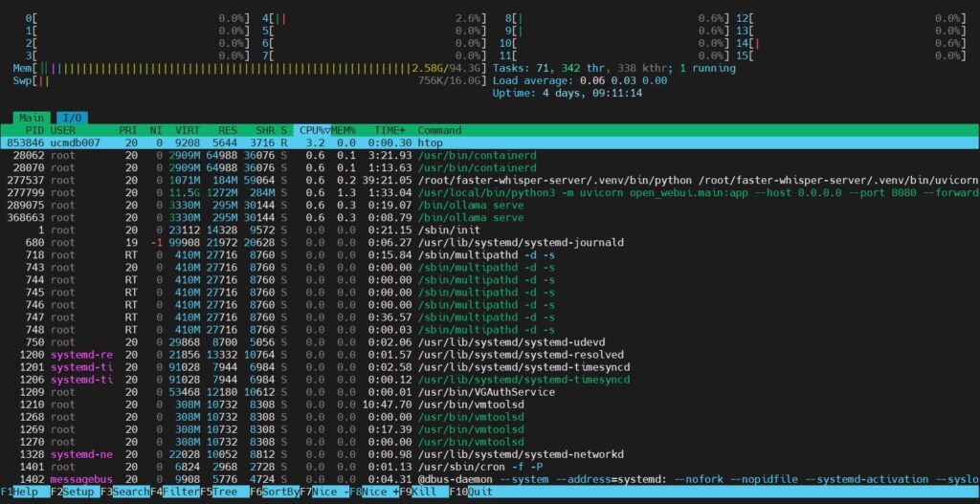980x504 pixels.
Task: Click the Uptime: 4 days, 09:11:14 text
Action: coord(567,93)
